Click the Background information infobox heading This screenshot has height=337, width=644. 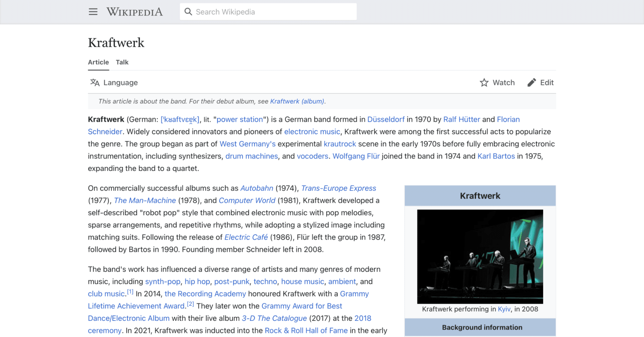(x=480, y=327)
